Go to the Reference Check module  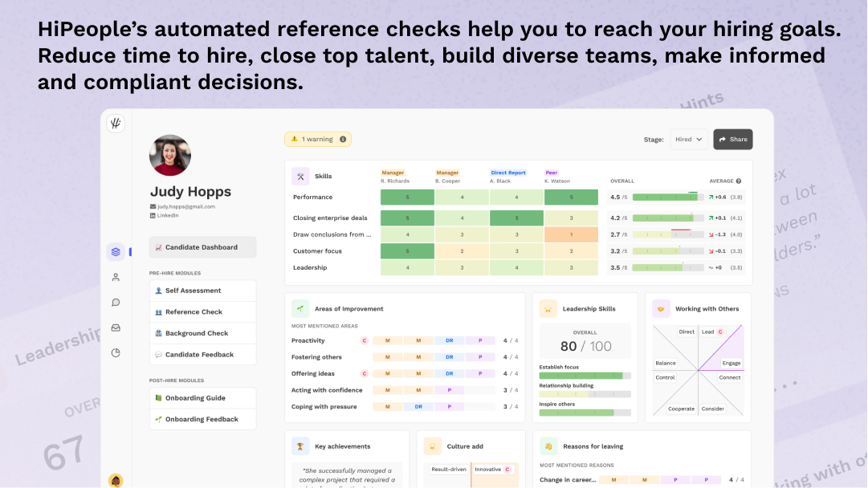point(202,312)
